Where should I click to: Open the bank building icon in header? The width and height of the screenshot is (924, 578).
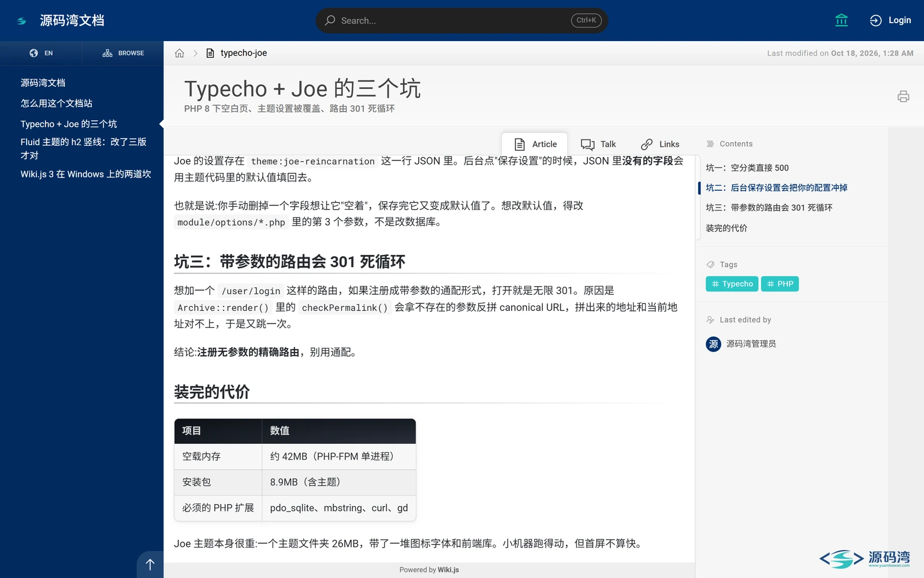pyautogui.click(x=841, y=20)
